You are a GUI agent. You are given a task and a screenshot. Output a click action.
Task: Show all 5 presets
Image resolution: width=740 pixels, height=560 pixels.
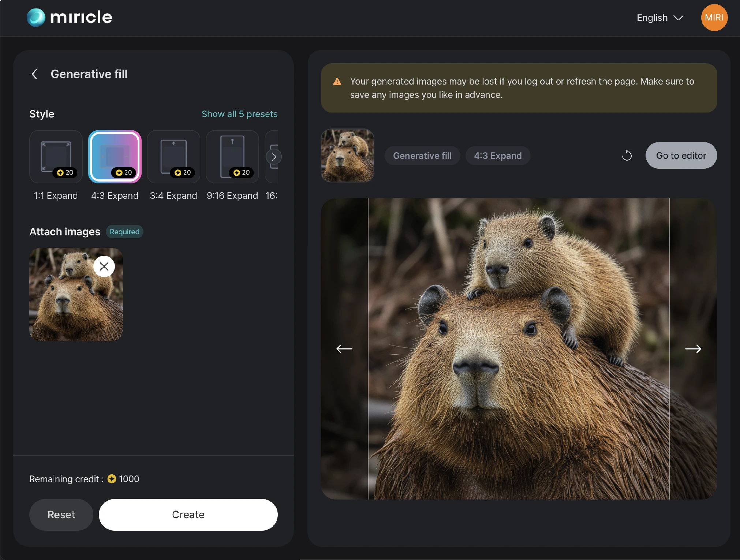point(239,114)
